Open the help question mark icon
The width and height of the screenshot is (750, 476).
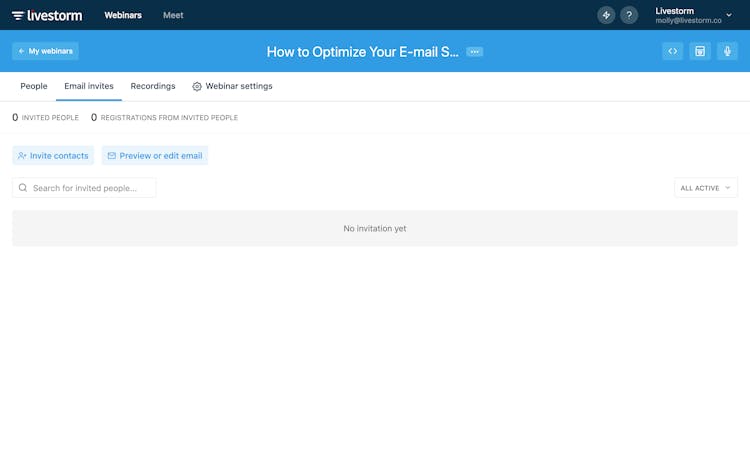click(x=629, y=15)
